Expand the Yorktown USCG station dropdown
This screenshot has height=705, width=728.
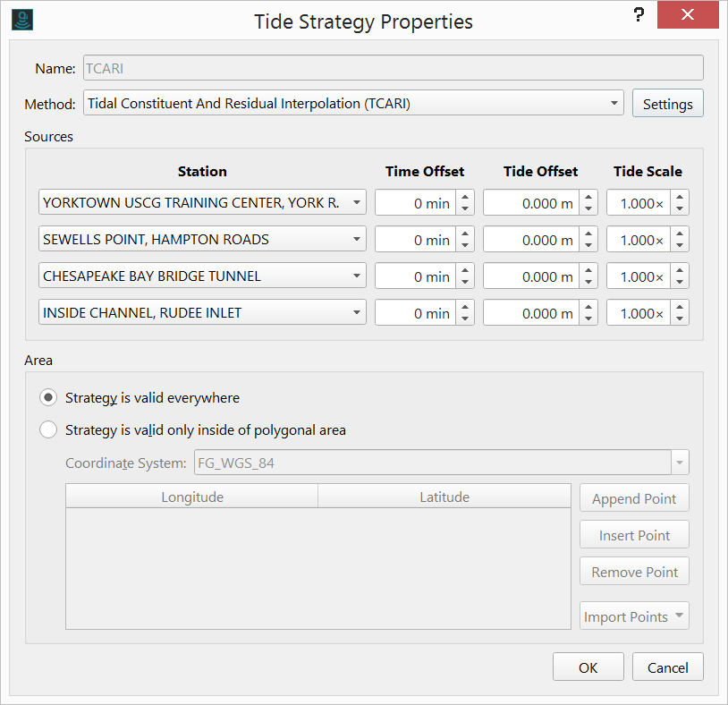click(357, 203)
